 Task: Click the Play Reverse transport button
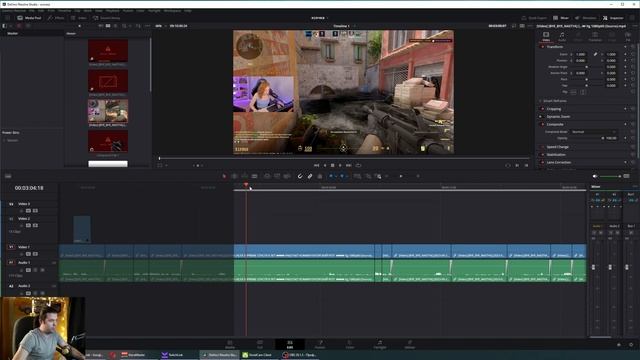(325, 165)
